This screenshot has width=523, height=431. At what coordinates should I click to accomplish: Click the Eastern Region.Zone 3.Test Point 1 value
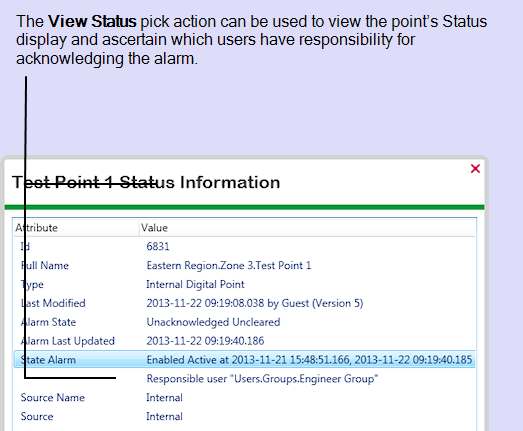point(228,266)
